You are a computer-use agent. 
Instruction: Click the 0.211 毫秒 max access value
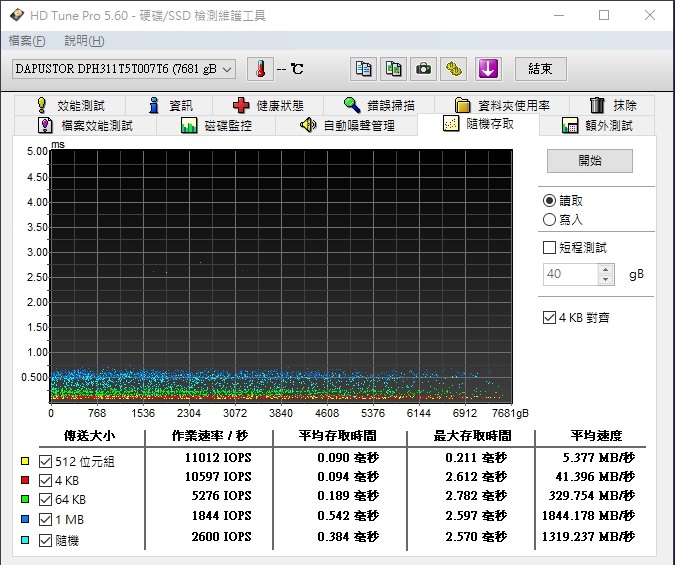click(476, 458)
